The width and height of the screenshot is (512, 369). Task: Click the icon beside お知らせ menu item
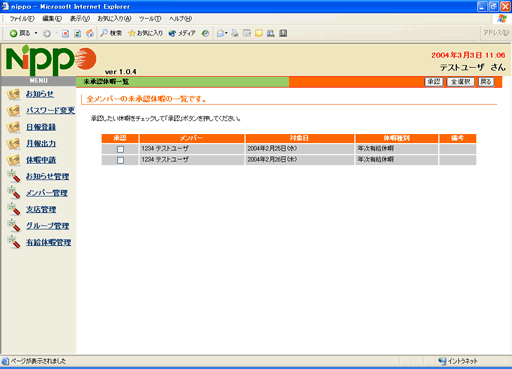coord(13,95)
